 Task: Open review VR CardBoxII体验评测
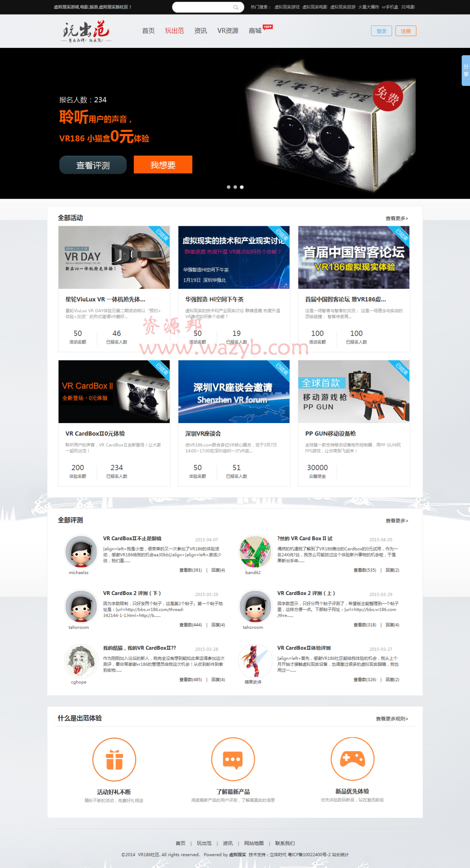pyautogui.click(x=304, y=648)
